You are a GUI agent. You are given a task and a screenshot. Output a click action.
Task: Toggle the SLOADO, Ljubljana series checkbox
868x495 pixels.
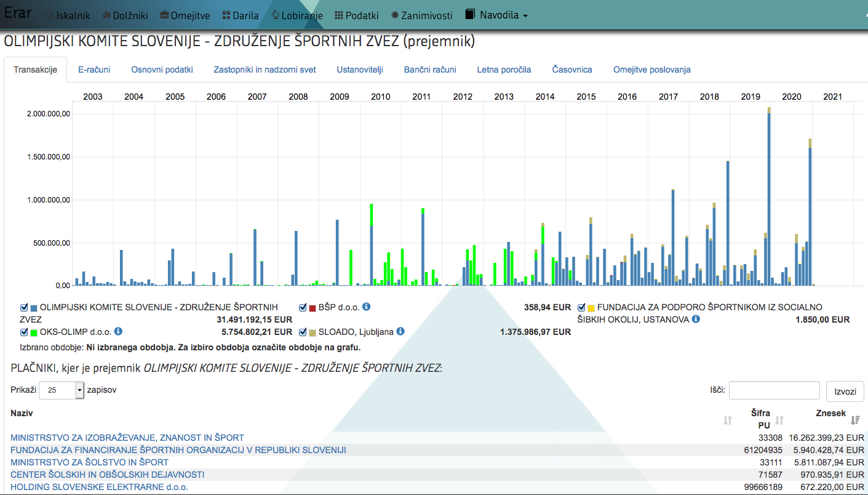click(303, 332)
